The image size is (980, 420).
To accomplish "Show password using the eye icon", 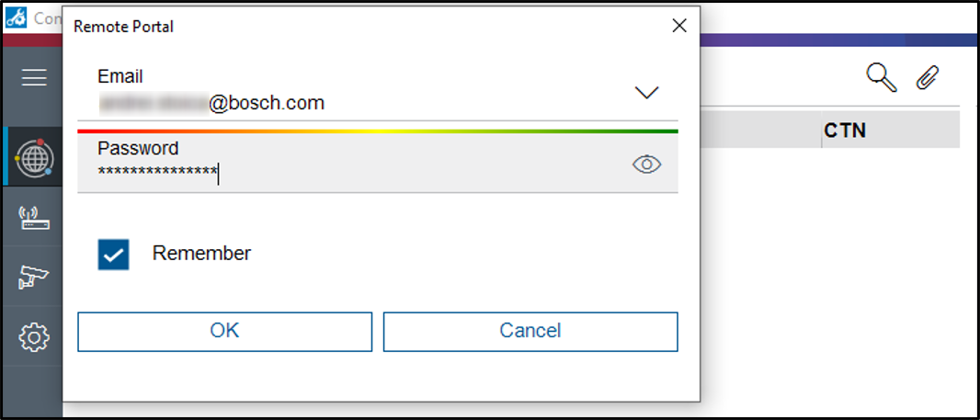I will 647,165.
